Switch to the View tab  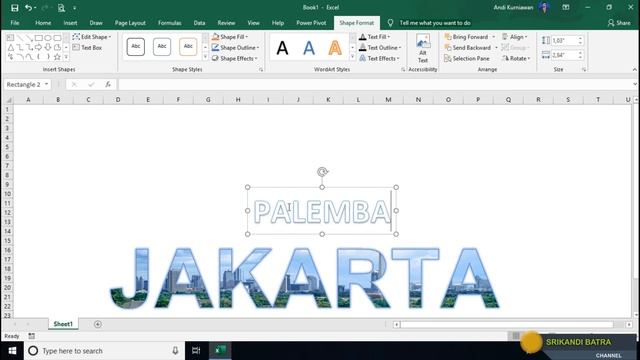coord(253,23)
